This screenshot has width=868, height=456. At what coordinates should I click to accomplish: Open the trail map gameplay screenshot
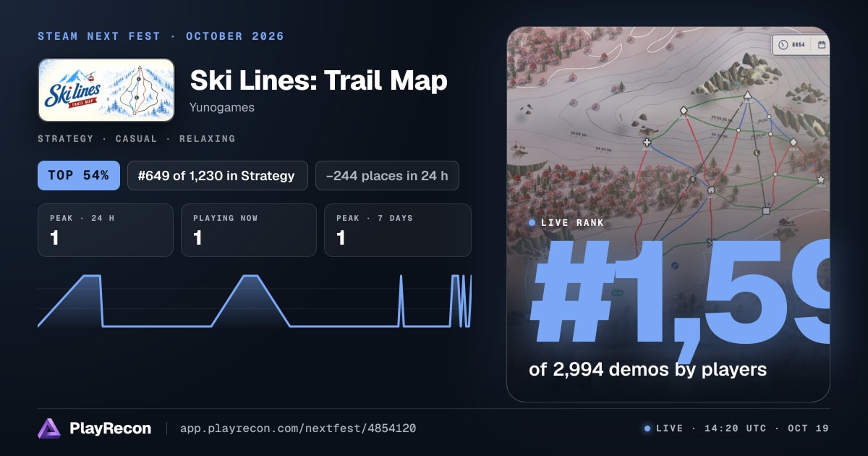pyautogui.click(x=668, y=214)
